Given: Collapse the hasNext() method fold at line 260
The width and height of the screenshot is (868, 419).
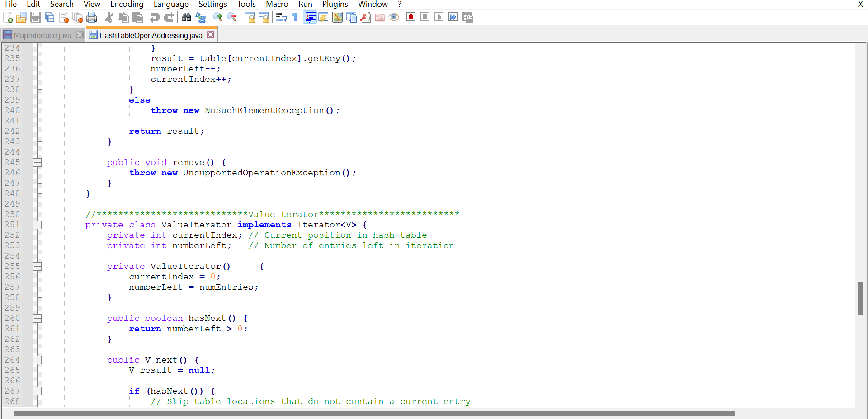Looking at the screenshot, I should point(38,318).
